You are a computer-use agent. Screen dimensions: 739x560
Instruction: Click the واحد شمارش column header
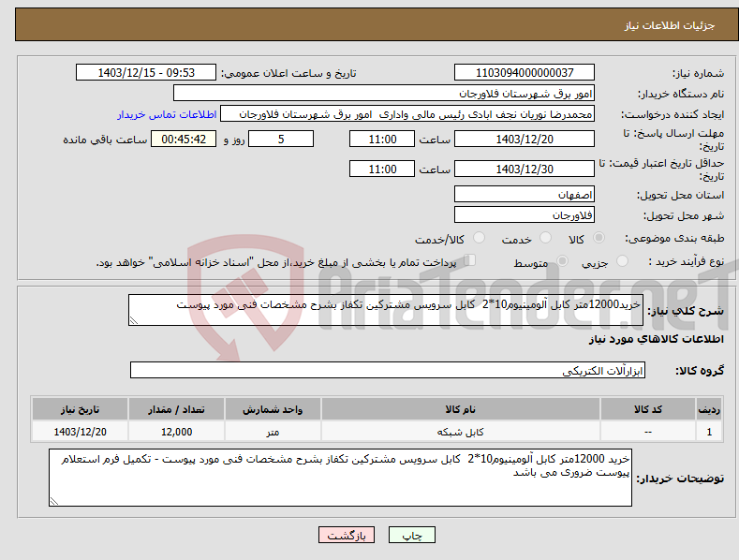(x=273, y=409)
